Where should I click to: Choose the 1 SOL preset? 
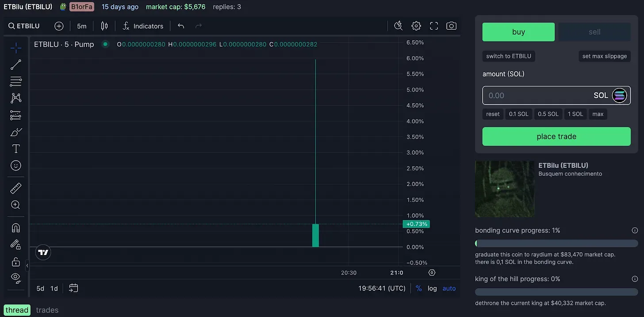575,114
